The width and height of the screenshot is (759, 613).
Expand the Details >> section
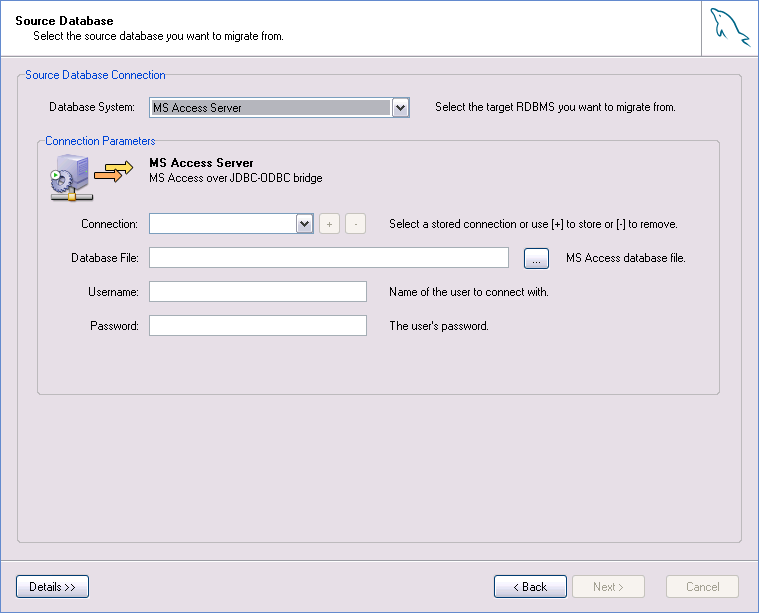52,587
